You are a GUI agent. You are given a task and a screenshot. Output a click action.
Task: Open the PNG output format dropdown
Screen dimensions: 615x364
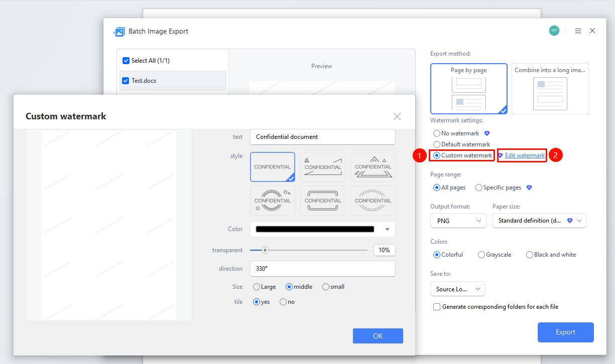(x=458, y=221)
